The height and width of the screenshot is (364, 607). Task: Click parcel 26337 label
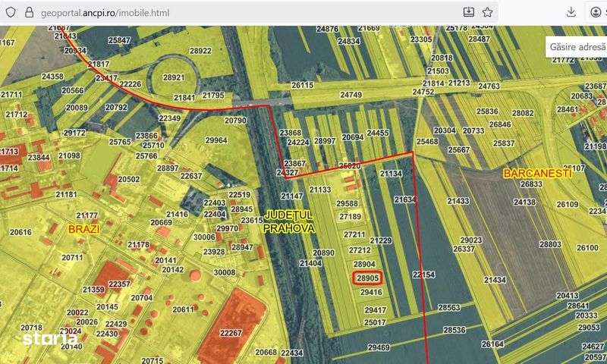coord(464,249)
